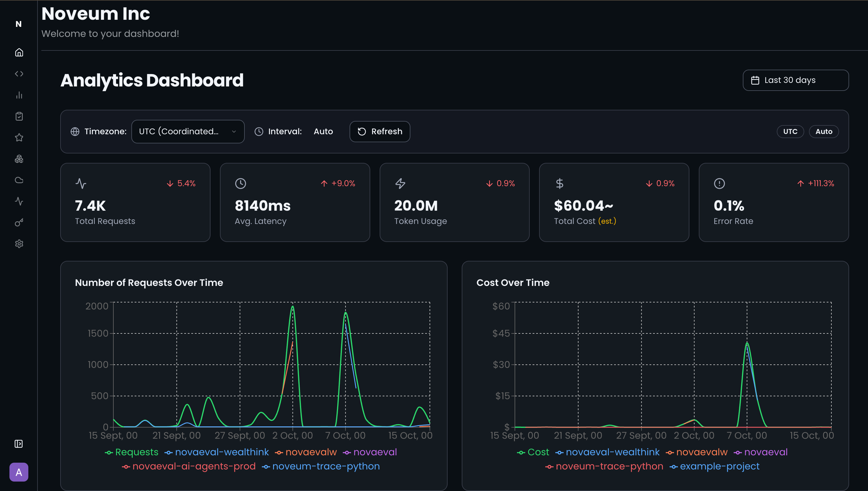868x491 pixels.
Task: Open the traces activity section in sidebar
Action: [19, 201]
